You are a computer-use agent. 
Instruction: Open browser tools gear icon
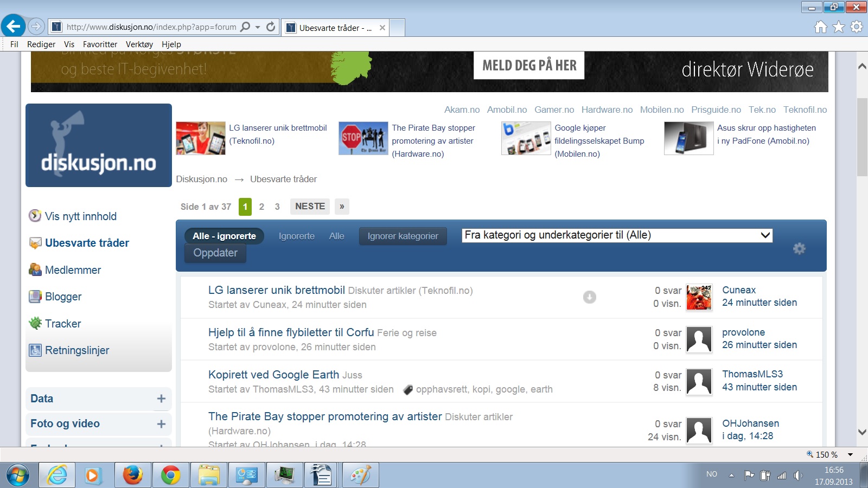point(857,27)
